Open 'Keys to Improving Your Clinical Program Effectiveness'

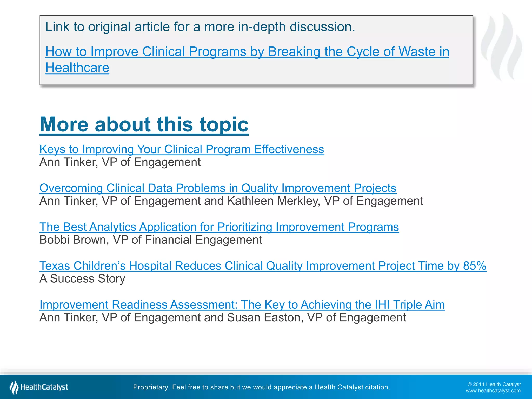(x=182, y=149)
